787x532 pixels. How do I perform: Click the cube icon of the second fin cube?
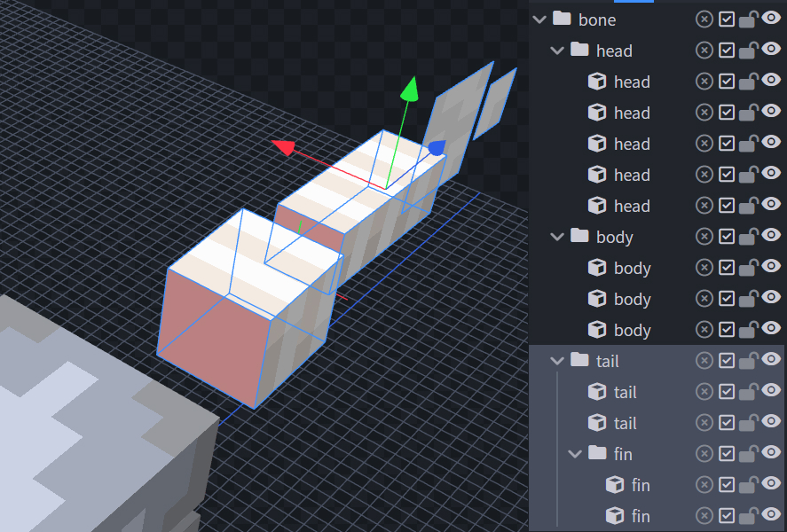[x=615, y=515]
